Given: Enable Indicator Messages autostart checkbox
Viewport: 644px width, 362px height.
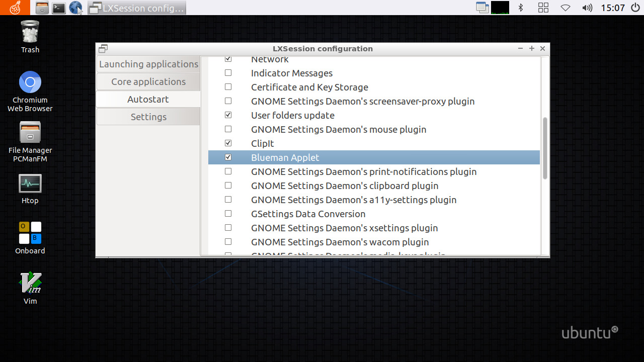Looking at the screenshot, I should pyautogui.click(x=228, y=73).
